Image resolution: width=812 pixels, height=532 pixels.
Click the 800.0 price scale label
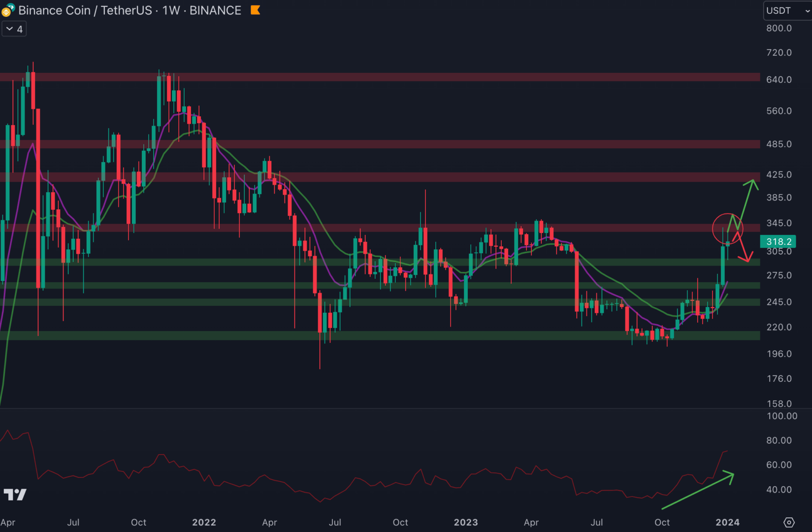pyautogui.click(x=779, y=28)
